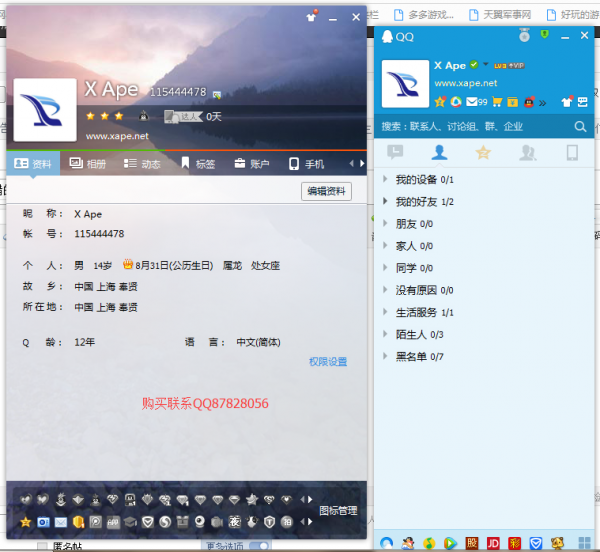Screen dimensions: 600x552
Task: Open the 标签 tags tab
Action: point(198,164)
